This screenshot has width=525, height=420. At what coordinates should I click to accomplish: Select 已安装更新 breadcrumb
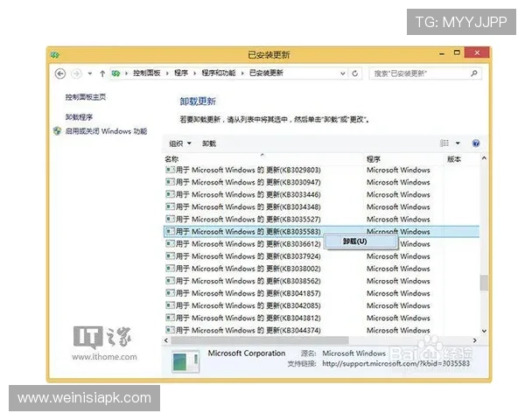(266, 73)
